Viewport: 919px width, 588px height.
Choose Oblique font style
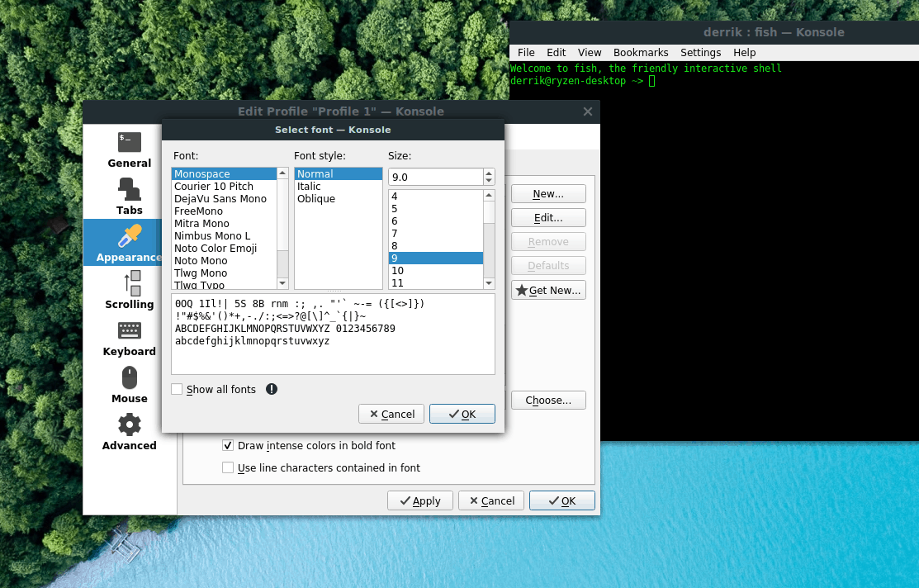click(x=339, y=198)
